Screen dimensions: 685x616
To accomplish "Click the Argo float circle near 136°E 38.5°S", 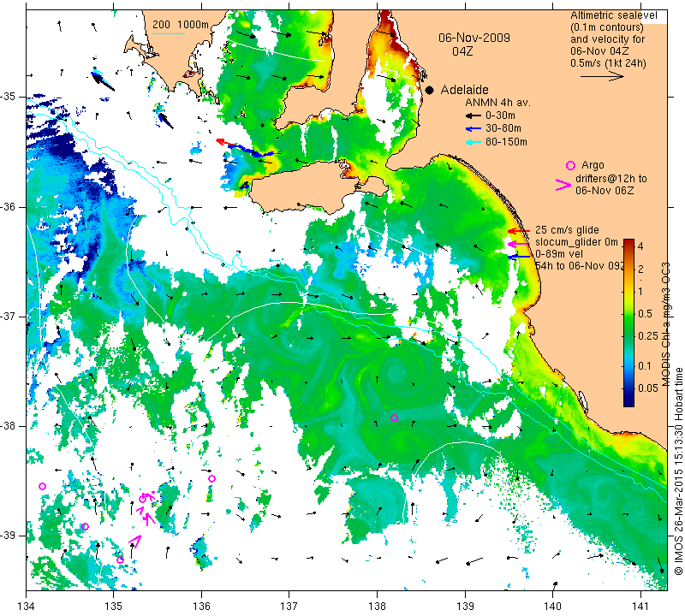I will [211, 478].
